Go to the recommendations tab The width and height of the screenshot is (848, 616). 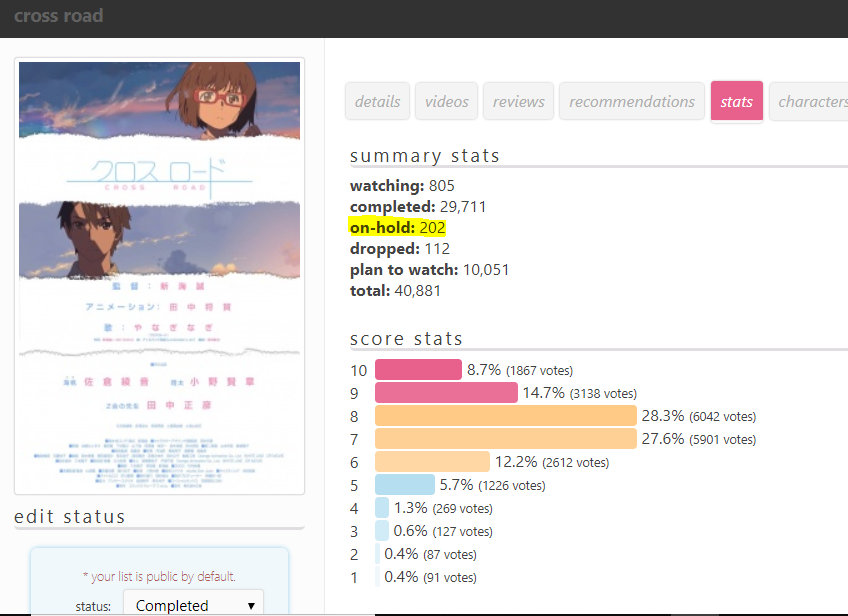[x=632, y=101]
